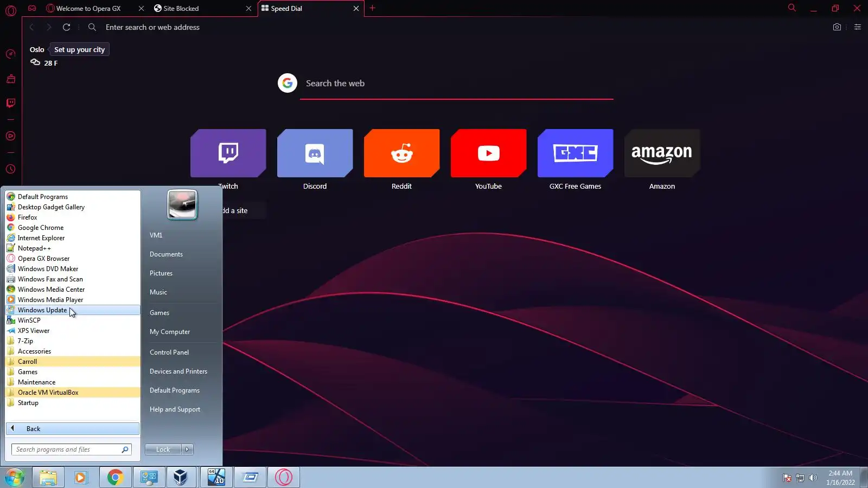Image resolution: width=868 pixels, height=488 pixels.
Task: Start Opera GX Browser from the programs list
Action: 73,259
